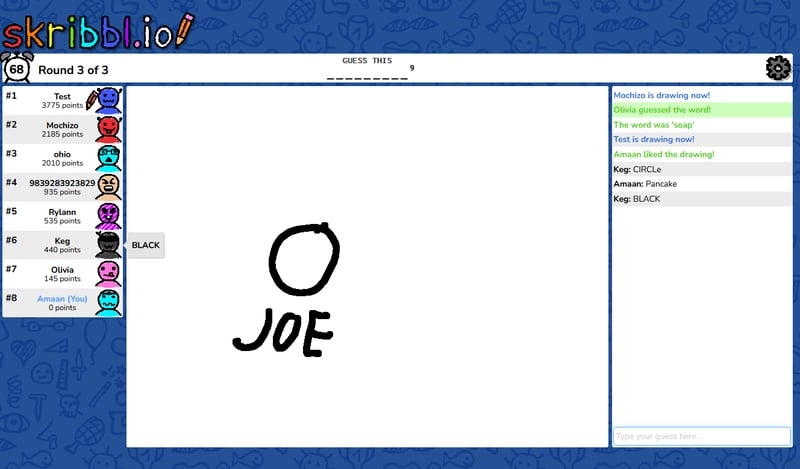This screenshot has width=800, height=469.
Task: Click '535 points' under Rylann
Action: (62, 221)
